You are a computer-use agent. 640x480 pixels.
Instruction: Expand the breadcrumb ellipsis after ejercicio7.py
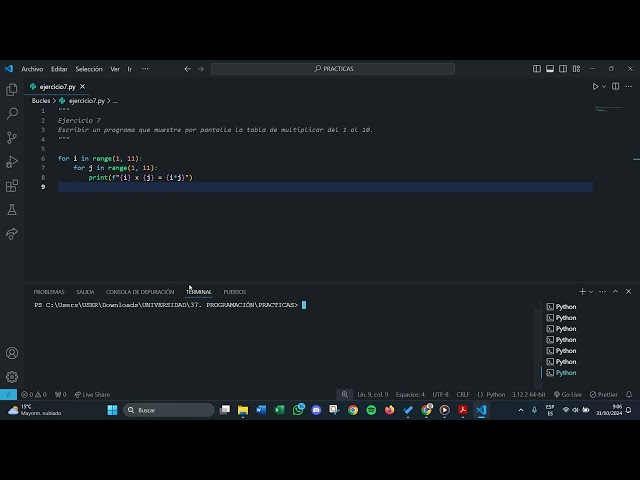click(x=115, y=101)
